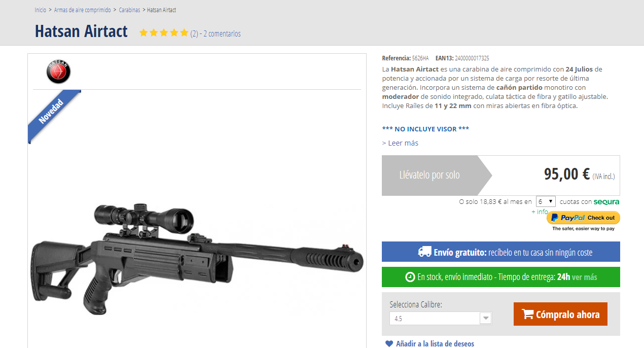Open the cuotas number dropdown
The image size is (644, 348).
coord(546,201)
